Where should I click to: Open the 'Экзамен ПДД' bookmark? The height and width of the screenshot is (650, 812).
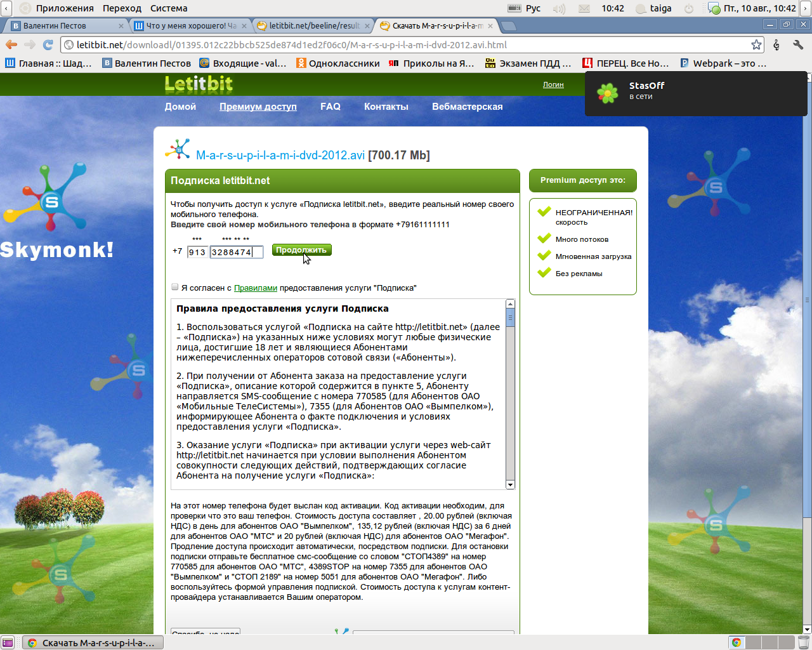point(528,63)
